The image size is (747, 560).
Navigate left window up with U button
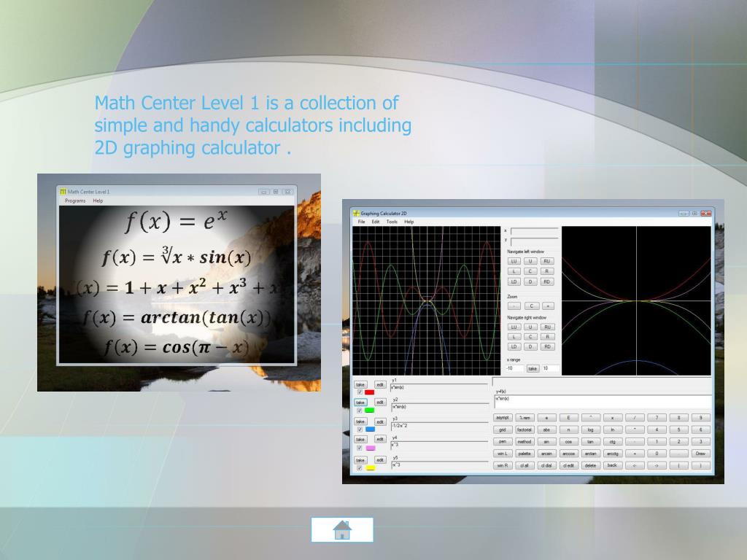(x=530, y=261)
